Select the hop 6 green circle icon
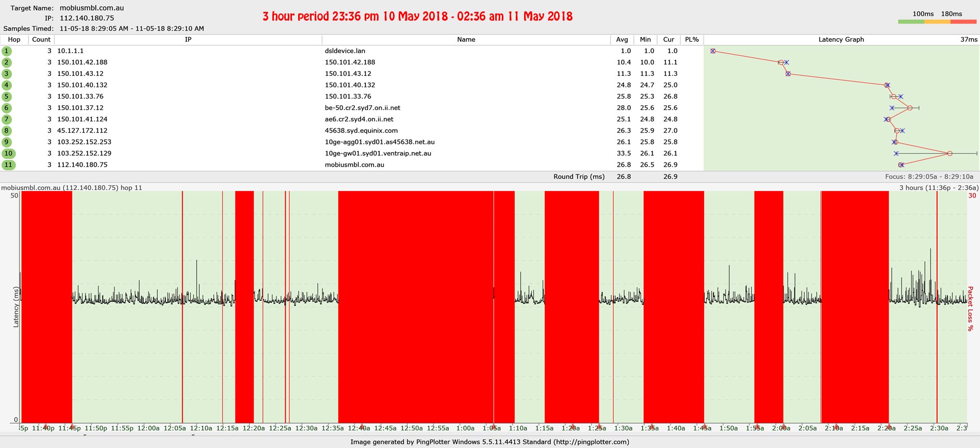 (7, 108)
